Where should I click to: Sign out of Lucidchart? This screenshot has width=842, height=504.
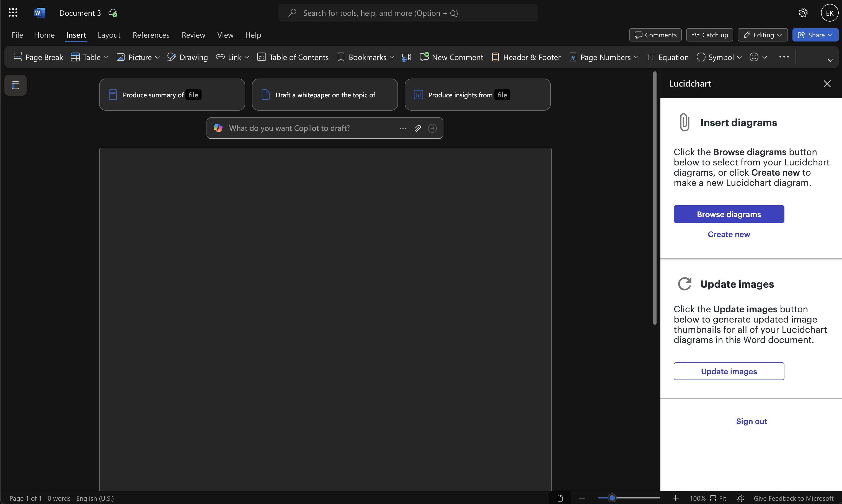[751, 421]
